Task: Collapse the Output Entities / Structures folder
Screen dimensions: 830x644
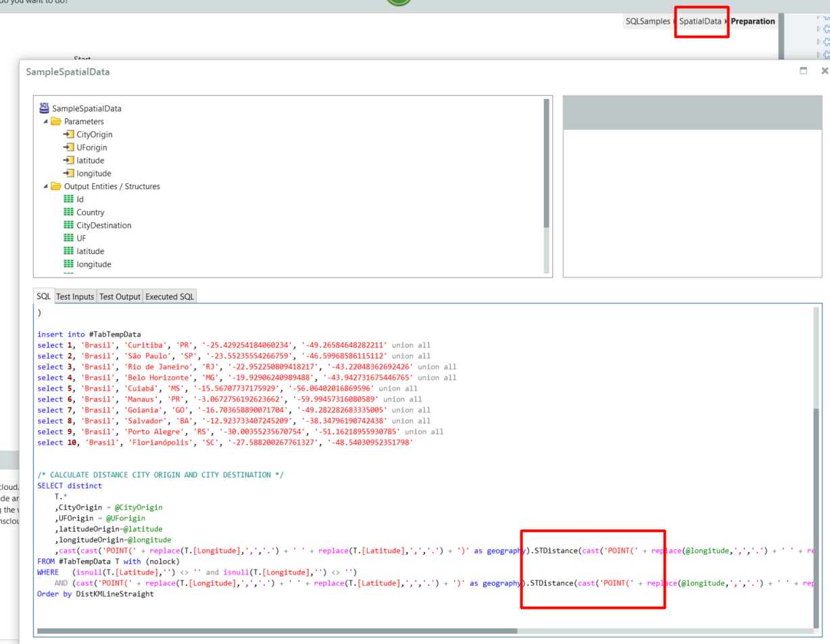Action: click(x=45, y=187)
